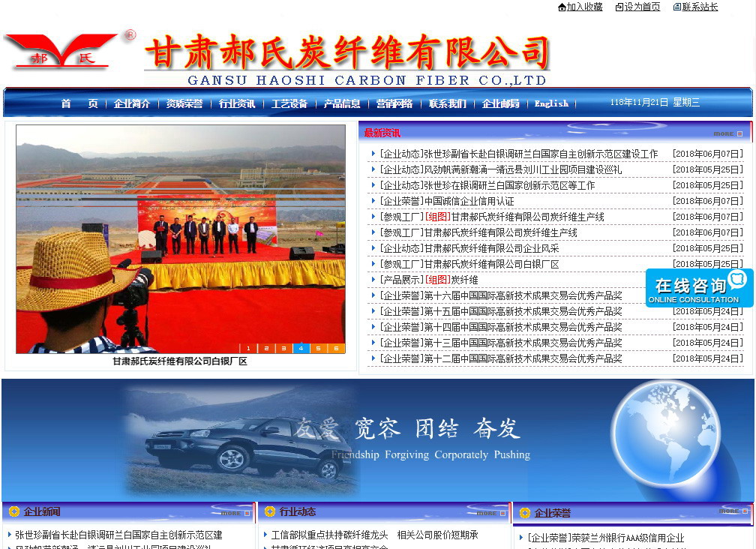The image size is (756, 549).
Task: Open 工信部拟重点扶持碳纤维龙头 industry article
Action: [x=375, y=535]
